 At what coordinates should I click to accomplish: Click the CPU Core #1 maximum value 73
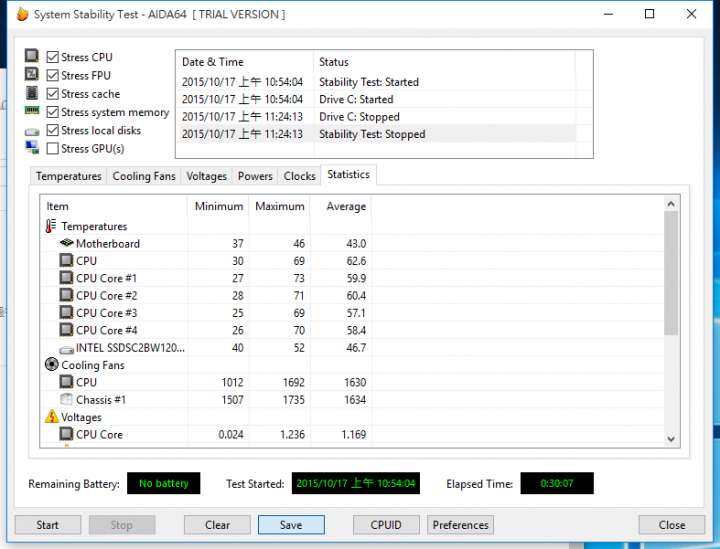pos(299,279)
